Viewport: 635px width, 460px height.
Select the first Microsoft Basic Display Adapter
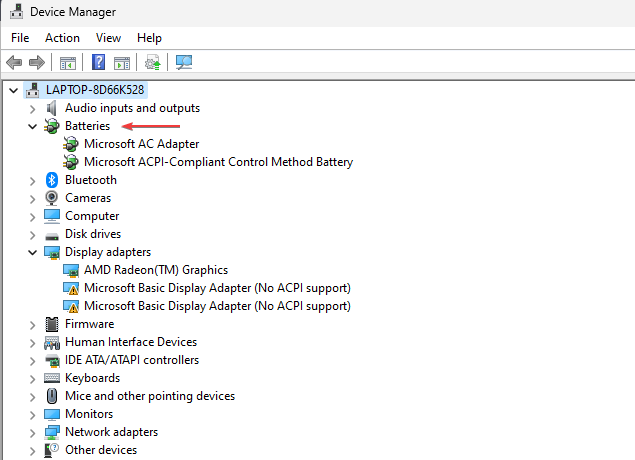[x=217, y=288]
